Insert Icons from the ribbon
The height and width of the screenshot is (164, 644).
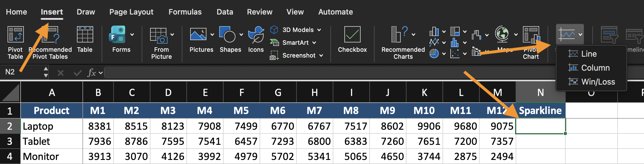coord(256,35)
